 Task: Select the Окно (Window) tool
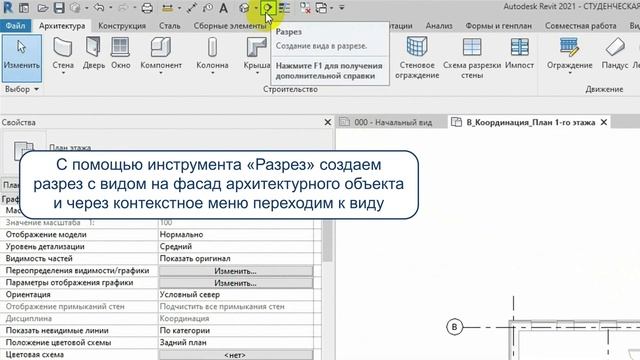coord(120,53)
